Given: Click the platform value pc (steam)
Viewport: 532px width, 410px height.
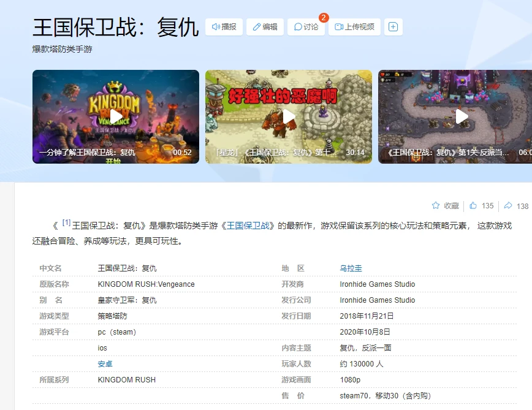Looking at the screenshot, I should (117, 332).
